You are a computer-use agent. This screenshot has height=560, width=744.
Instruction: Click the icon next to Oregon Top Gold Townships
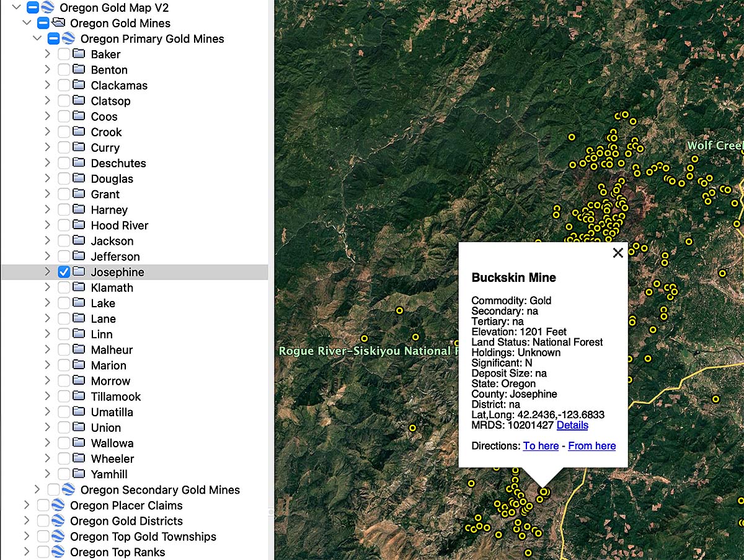[x=57, y=536]
